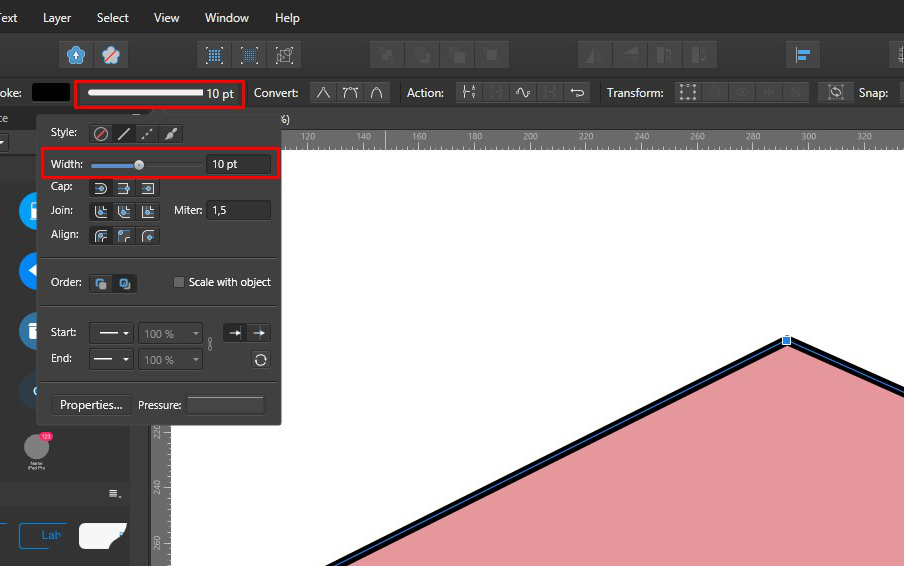Click the revert defaults flower icon

[x=111, y=55]
